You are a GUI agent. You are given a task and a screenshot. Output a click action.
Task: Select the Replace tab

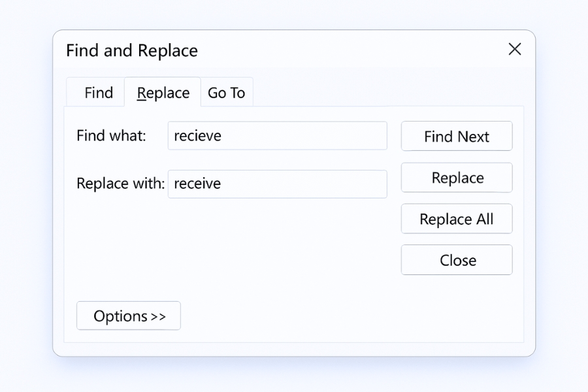[x=163, y=93]
